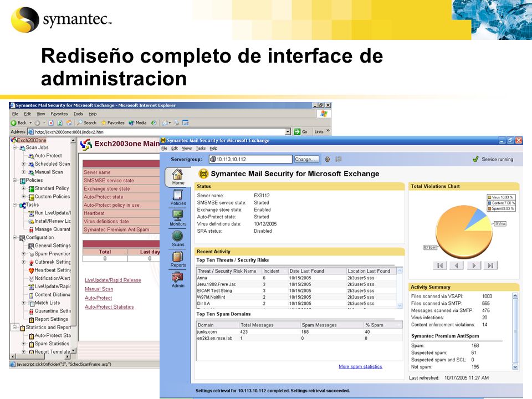Image resolution: width=532 pixels, height=399 pixels.
Task: Open the Auto-Protect Statistics link
Action: point(109,306)
